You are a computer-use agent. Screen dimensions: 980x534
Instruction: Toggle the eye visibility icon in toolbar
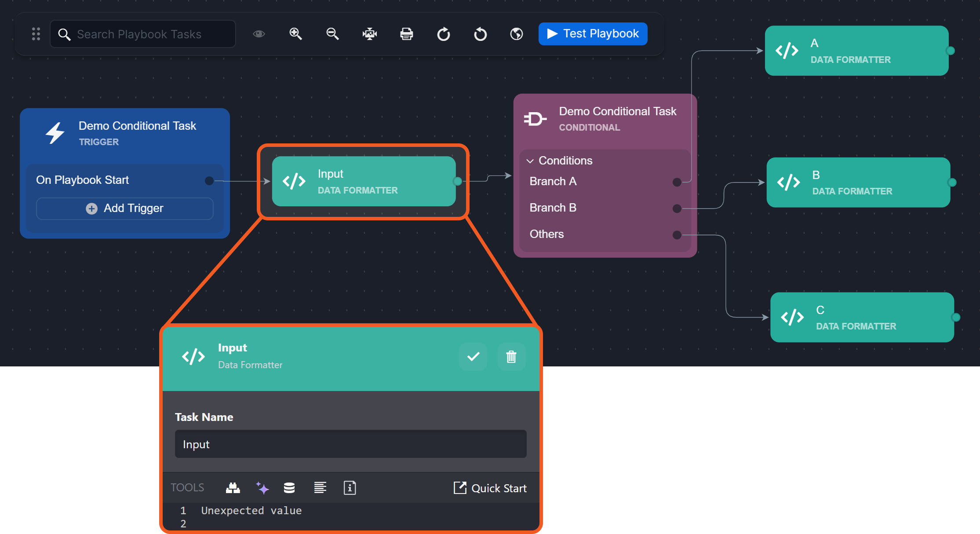tap(259, 34)
